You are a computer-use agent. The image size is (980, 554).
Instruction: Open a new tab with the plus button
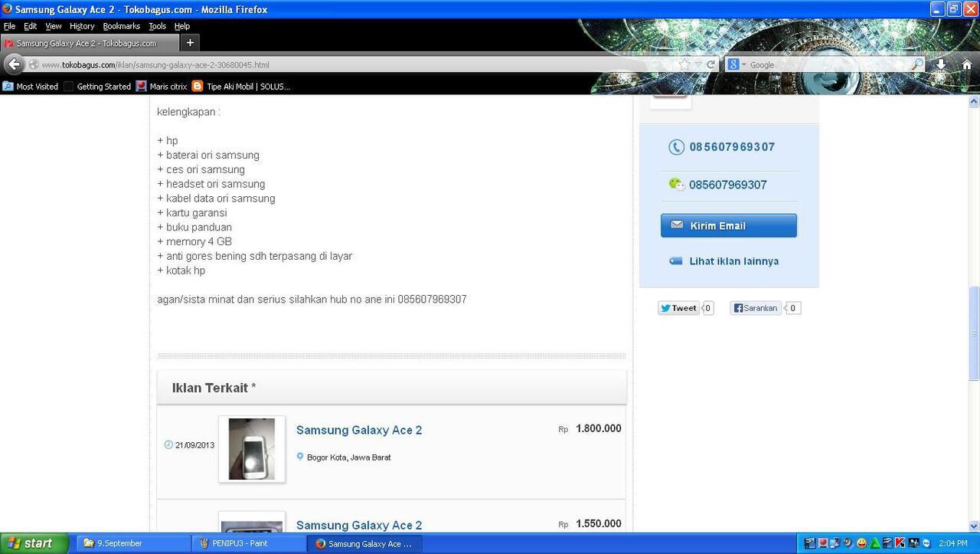(190, 43)
